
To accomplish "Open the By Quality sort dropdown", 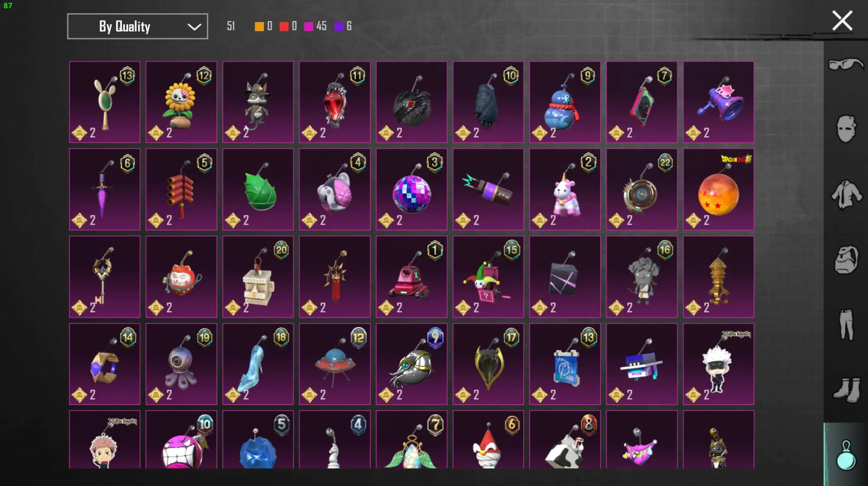I will coord(137,26).
